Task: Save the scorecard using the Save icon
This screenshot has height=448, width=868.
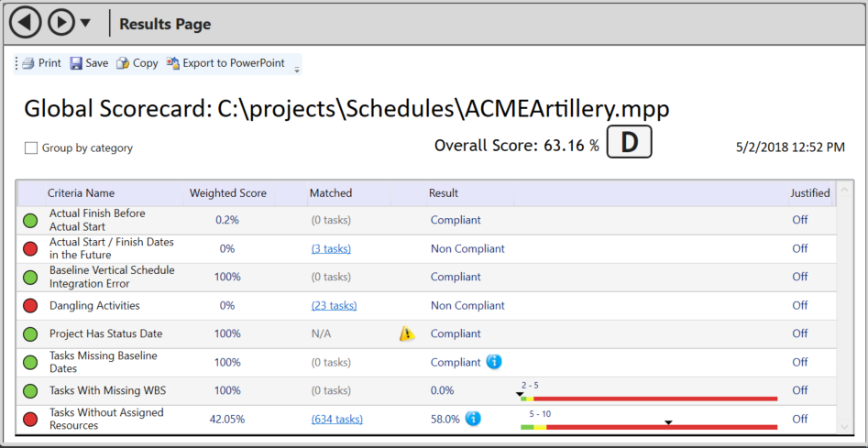Action: [89, 63]
